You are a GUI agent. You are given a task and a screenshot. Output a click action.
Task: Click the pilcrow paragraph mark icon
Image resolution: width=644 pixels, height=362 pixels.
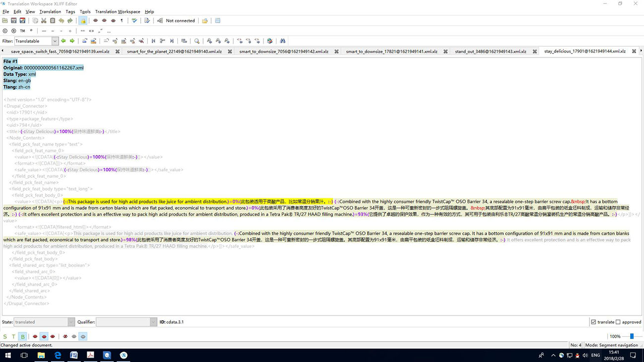point(122,21)
